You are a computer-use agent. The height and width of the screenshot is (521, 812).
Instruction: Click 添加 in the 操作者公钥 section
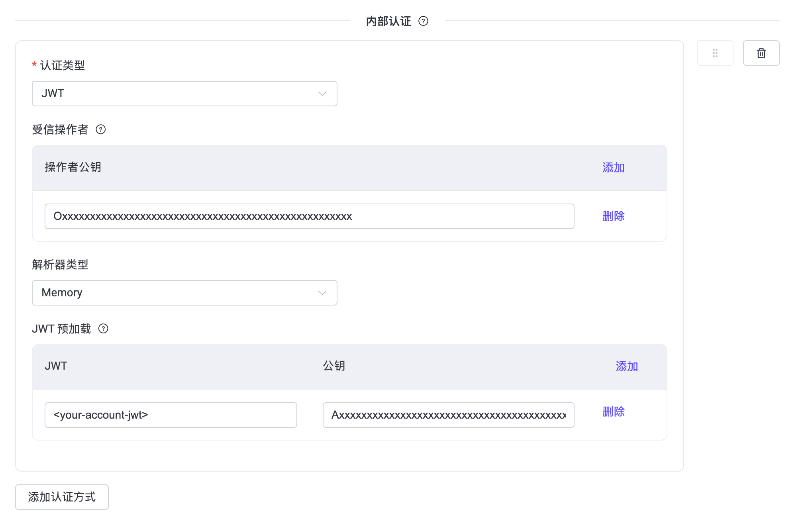point(613,168)
